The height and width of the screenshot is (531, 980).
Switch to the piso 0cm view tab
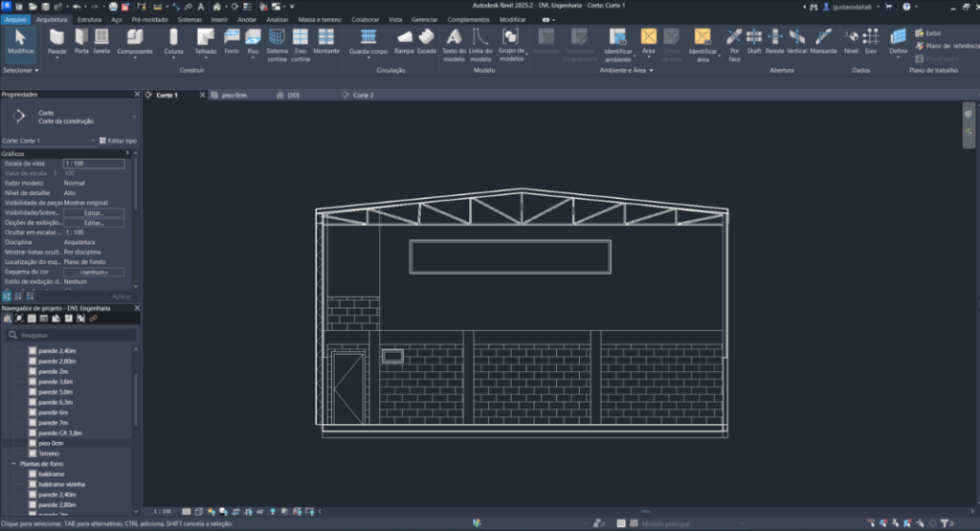click(234, 96)
